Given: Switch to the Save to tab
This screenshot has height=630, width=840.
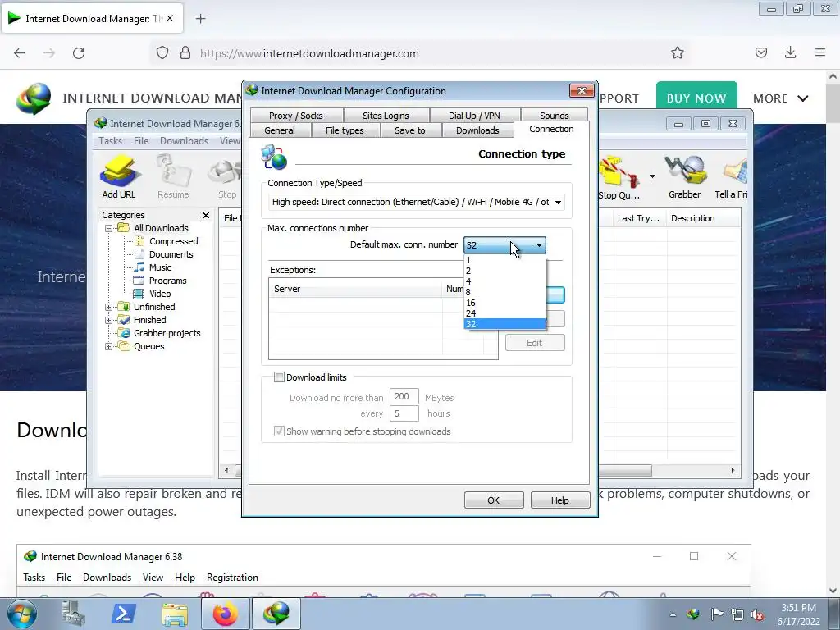Looking at the screenshot, I should pos(410,130).
